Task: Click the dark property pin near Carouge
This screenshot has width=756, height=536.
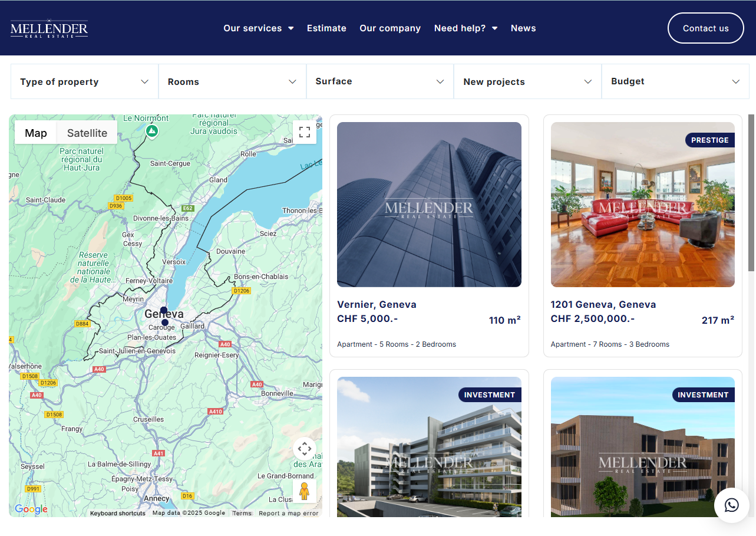Action: tap(165, 323)
